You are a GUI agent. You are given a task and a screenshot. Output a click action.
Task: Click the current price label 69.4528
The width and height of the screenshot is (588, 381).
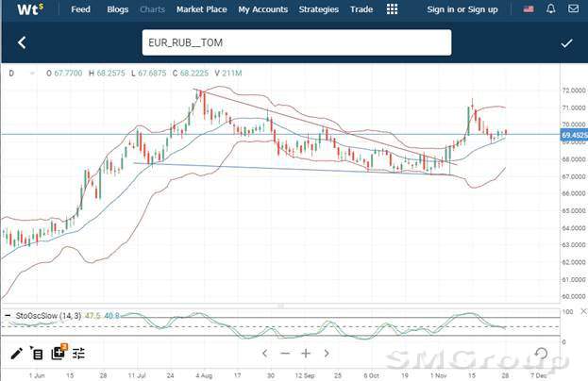point(574,135)
